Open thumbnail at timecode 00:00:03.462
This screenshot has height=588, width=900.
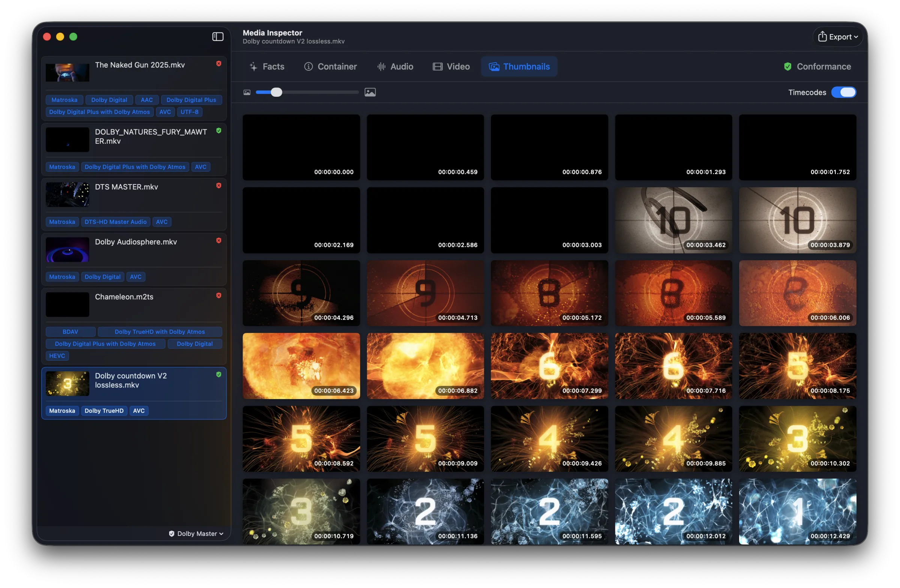(673, 220)
